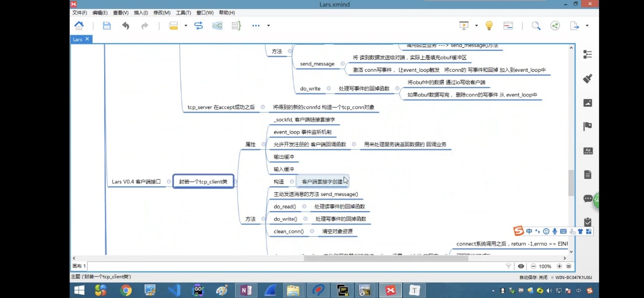644x298 pixels.
Task: Open the Image panel in sidebar
Action: [588, 103]
